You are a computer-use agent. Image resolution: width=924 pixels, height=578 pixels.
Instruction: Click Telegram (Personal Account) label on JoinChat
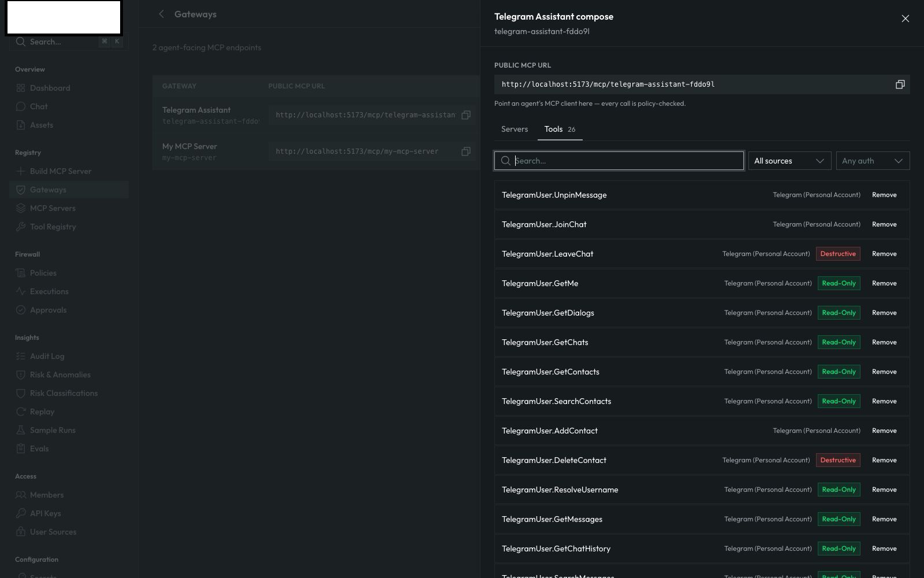point(817,224)
